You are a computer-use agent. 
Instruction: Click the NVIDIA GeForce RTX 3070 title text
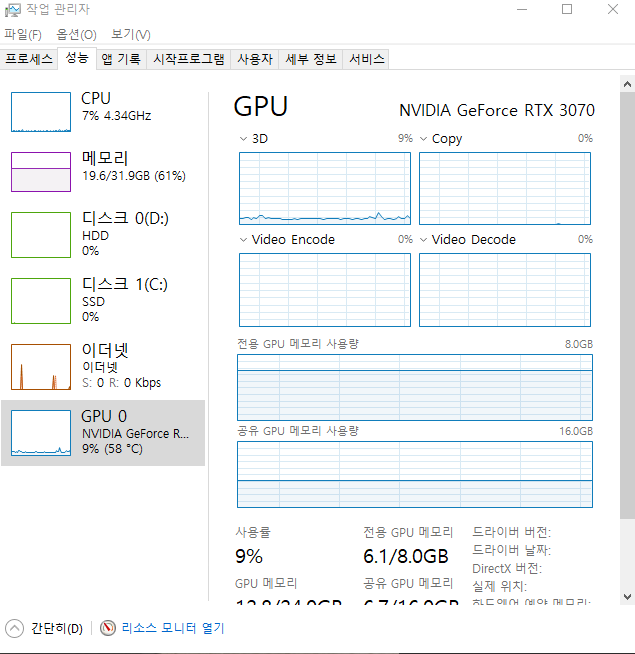click(497, 111)
